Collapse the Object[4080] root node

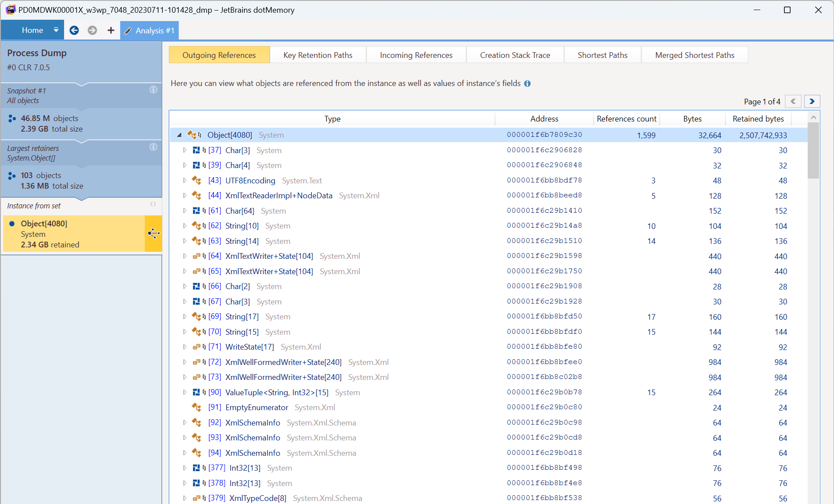179,135
